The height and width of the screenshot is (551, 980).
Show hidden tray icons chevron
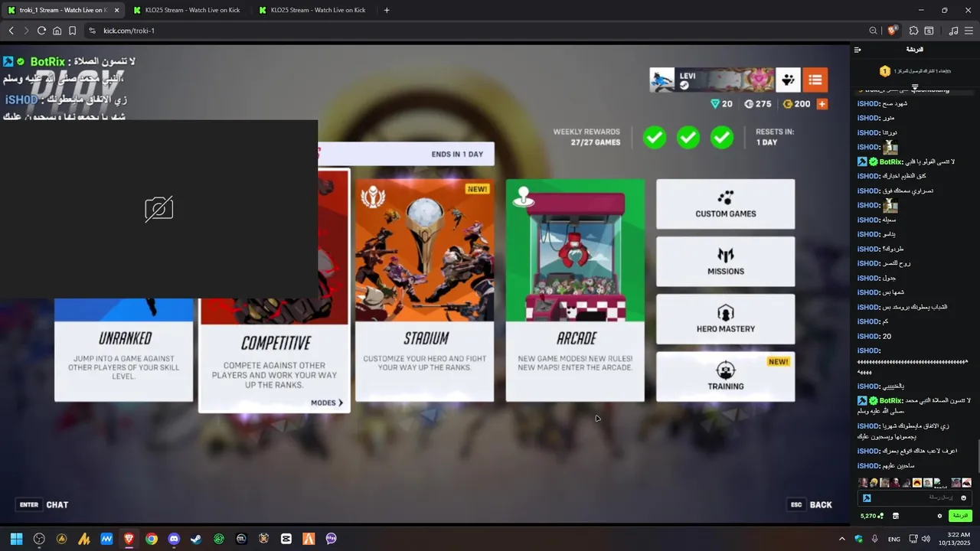pos(841,539)
